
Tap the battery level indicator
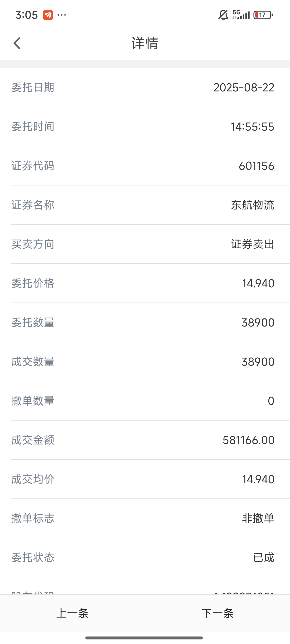(x=263, y=15)
